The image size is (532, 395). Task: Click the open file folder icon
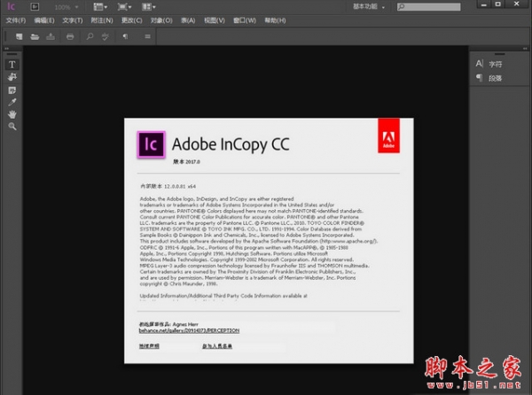click(35, 36)
